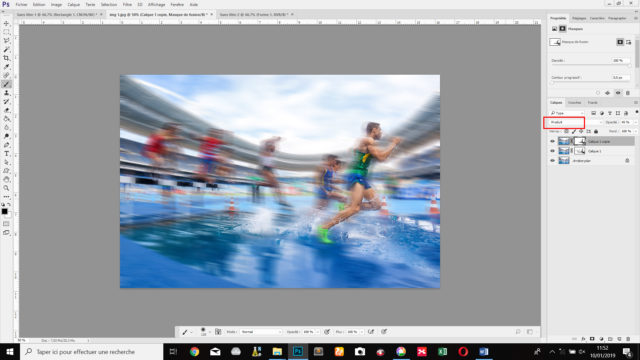Hide the Calque 1 layer
This screenshot has height=360, width=640.
tap(552, 151)
